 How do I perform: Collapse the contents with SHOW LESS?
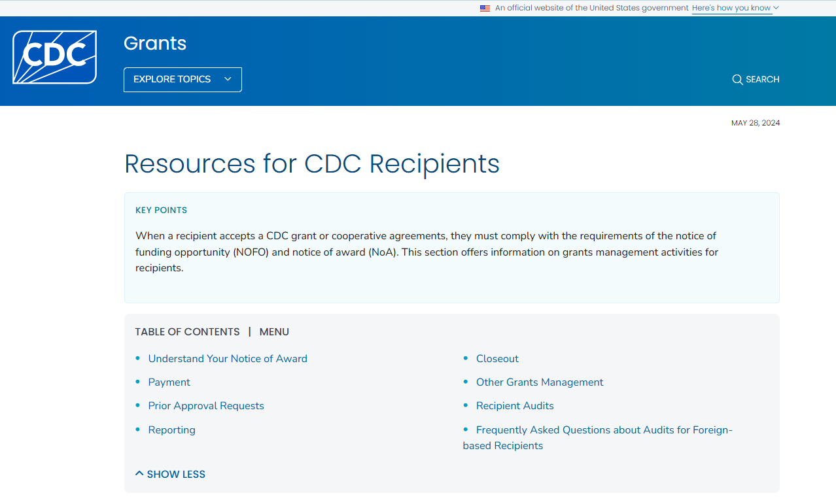(170, 474)
